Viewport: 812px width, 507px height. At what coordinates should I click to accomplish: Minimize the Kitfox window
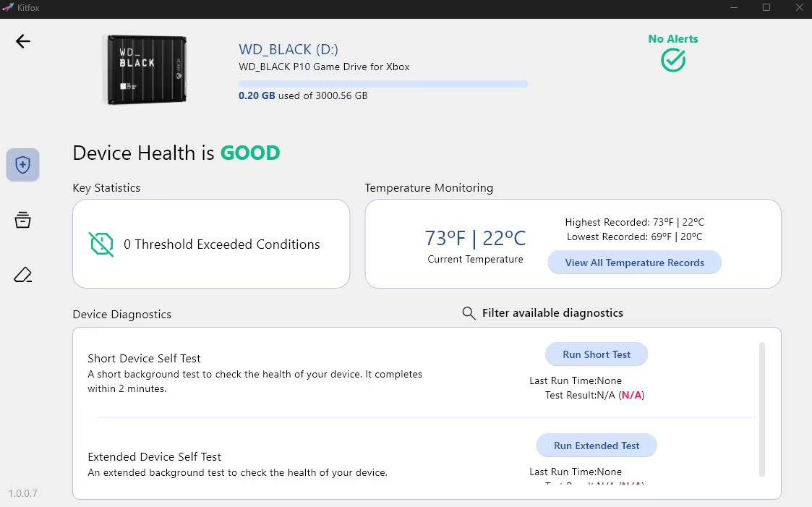pyautogui.click(x=733, y=7)
